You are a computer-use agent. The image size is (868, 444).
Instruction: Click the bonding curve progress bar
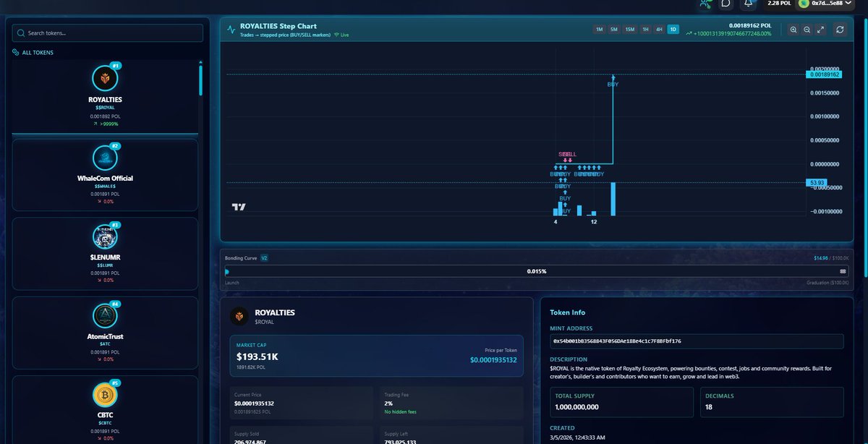[535, 271]
